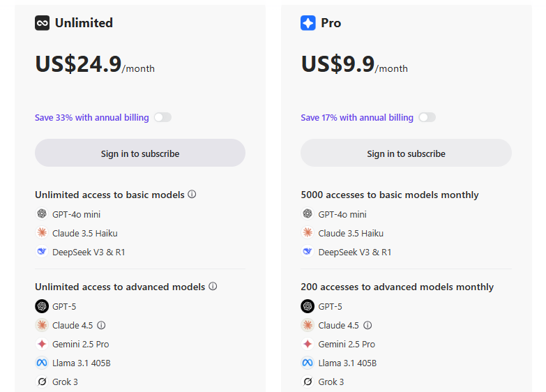Click Save 33% with annual billing text
The width and height of the screenshot is (546, 392).
(91, 118)
